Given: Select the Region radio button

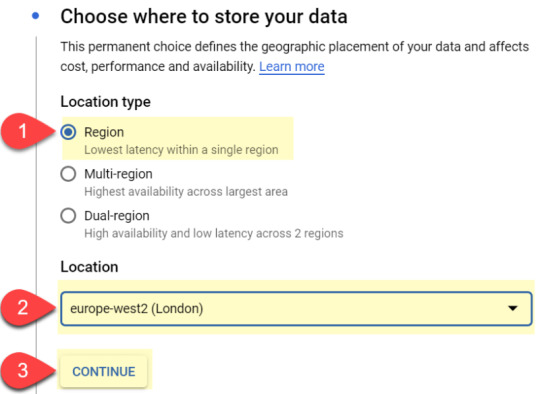Looking at the screenshot, I should tap(68, 132).
